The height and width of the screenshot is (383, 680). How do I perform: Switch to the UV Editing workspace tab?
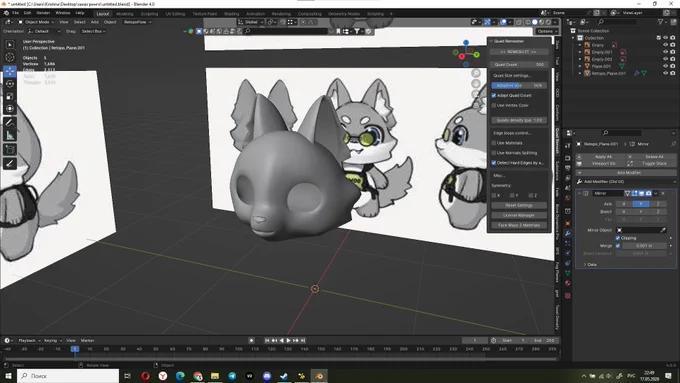point(175,14)
